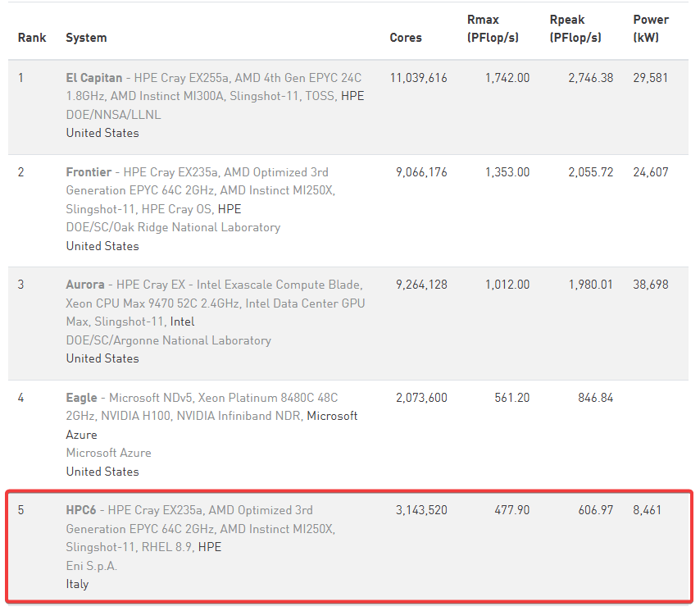This screenshot has width=700, height=611.
Task: Click DOE/SC/Argonne National Laboratory link
Action: pos(168,340)
